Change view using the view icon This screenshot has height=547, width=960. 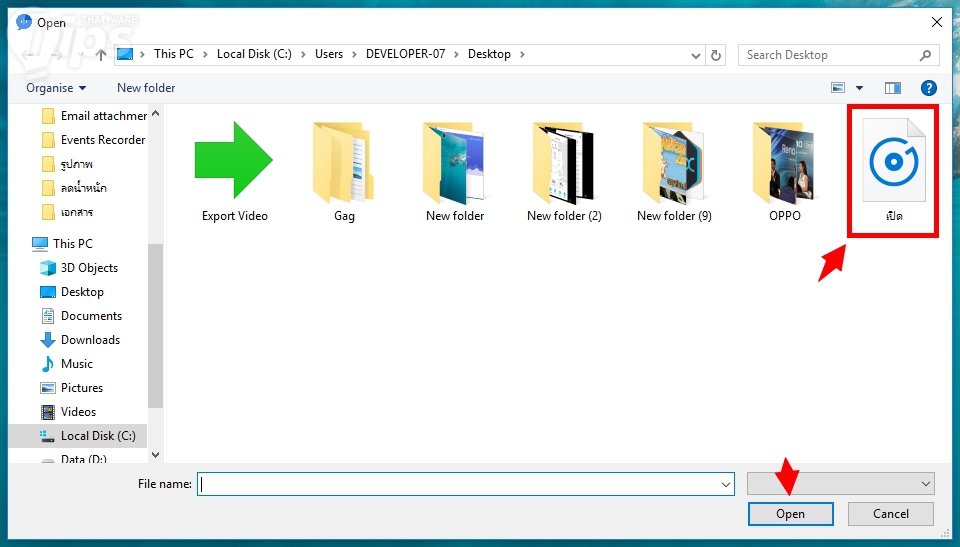click(x=838, y=88)
